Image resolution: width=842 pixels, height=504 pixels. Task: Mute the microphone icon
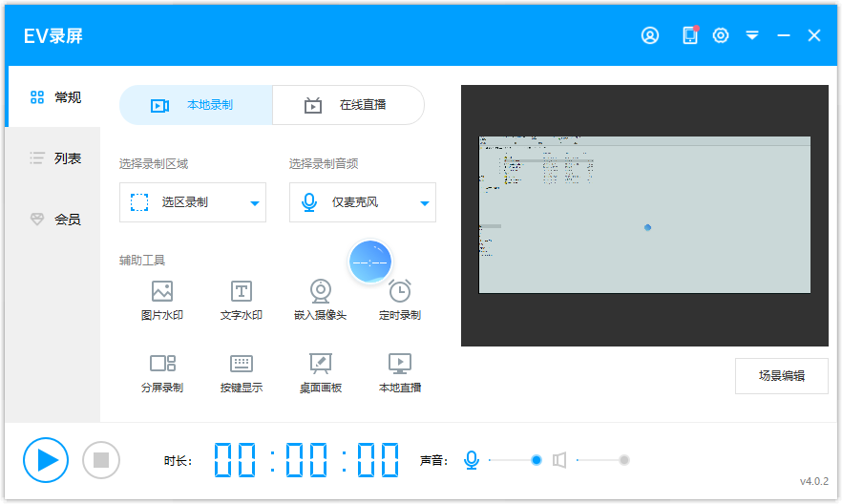tap(472, 460)
